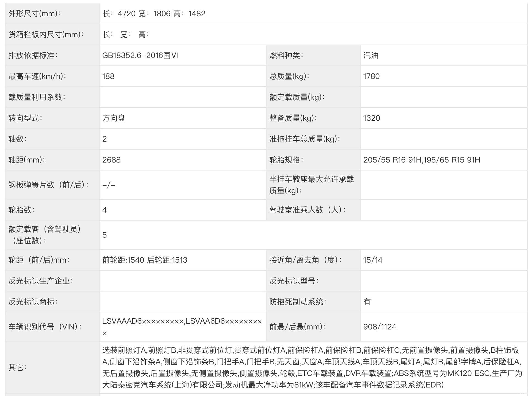Select the GB18352.6-2016国VI emission standard text
This screenshot has height=396, width=532.
(x=140, y=55)
